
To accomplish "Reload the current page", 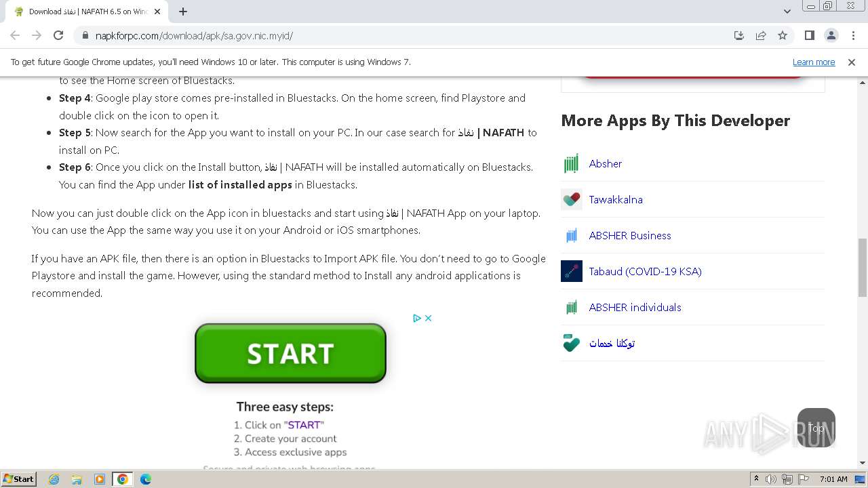I will coord(58,35).
